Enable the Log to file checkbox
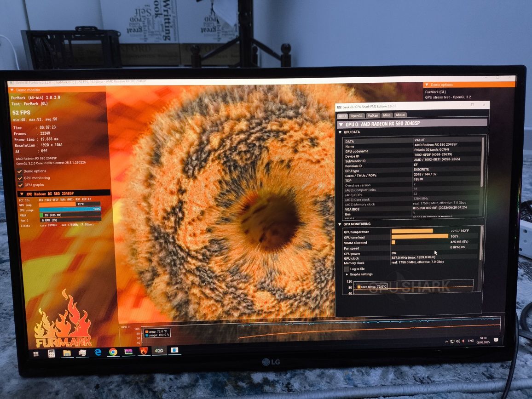Viewport: 532px width, 399px height. (347, 269)
